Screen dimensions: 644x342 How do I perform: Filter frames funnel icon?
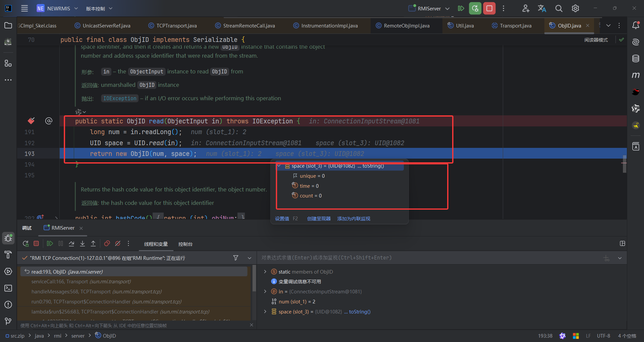pos(236,258)
